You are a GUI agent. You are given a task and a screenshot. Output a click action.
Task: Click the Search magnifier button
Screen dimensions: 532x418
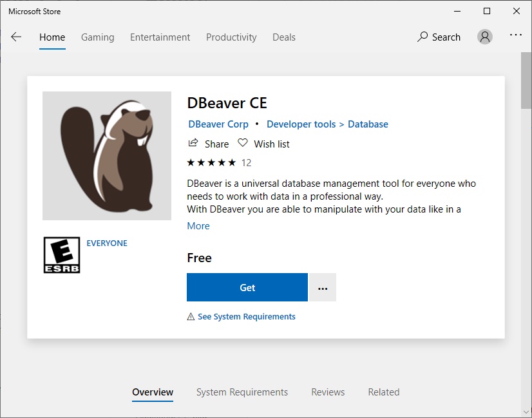tap(439, 37)
